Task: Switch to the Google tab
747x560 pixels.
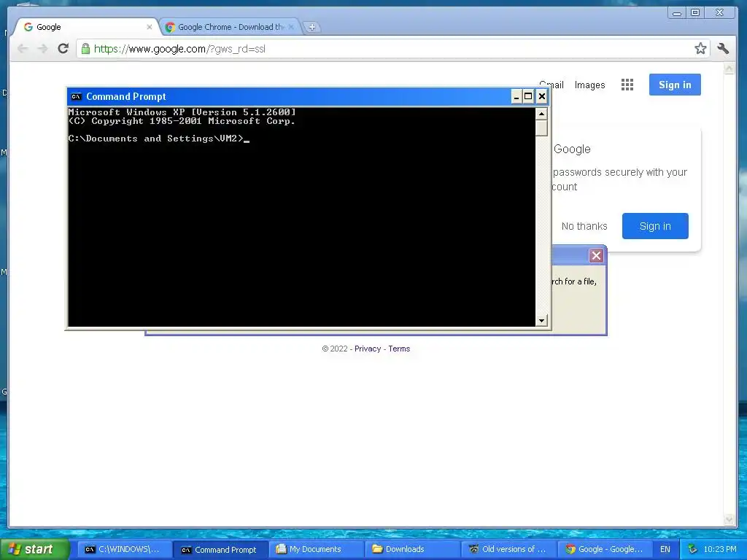Action: coord(86,27)
